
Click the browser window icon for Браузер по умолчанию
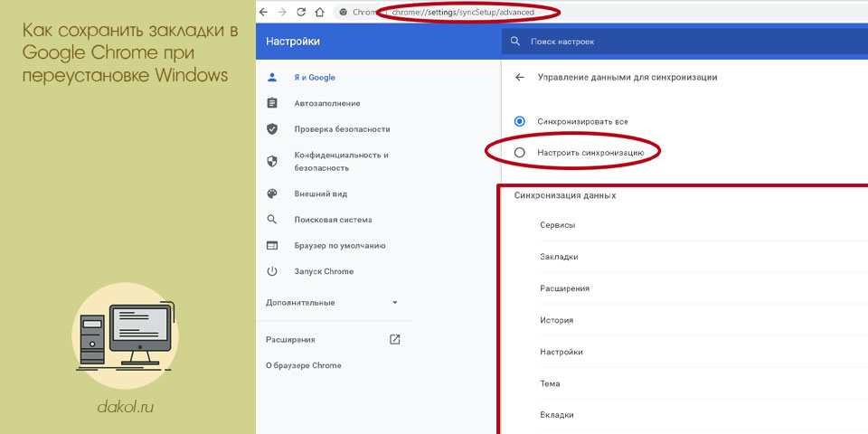[272, 246]
